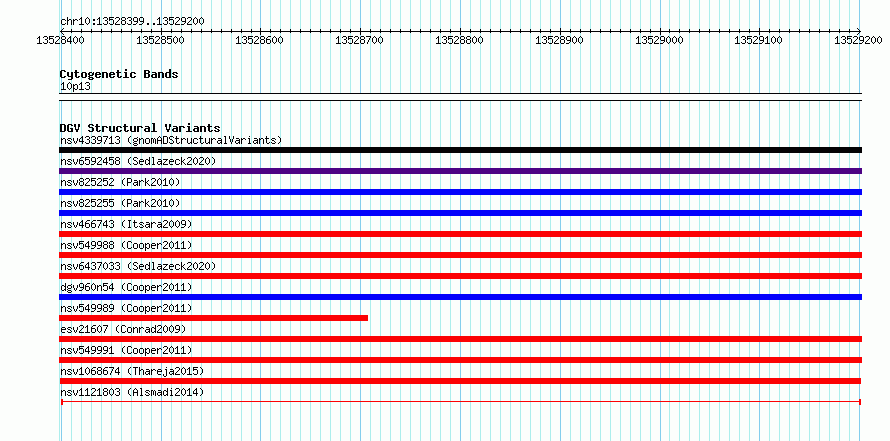Select the blue nsv825255 variant bar

[x=460, y=213]
